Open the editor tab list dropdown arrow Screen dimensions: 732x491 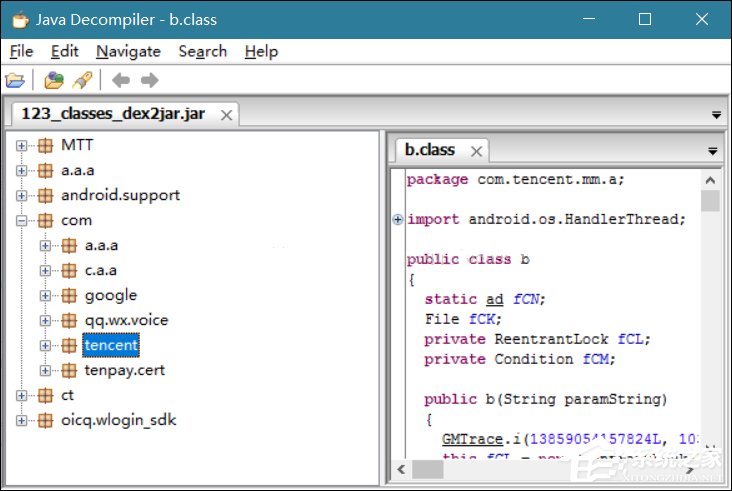[714, 151]
